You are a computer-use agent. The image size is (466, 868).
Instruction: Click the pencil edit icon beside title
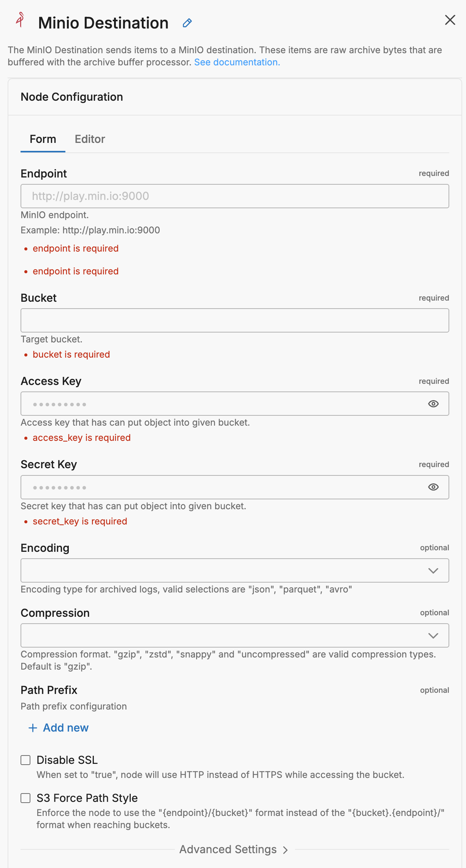pyautogui.click(x=187, y=23)
